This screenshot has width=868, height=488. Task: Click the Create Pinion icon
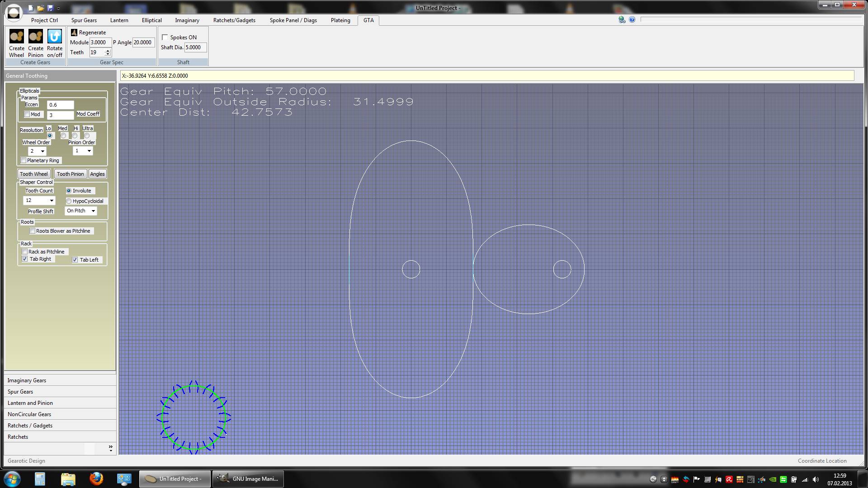[36, 37]
